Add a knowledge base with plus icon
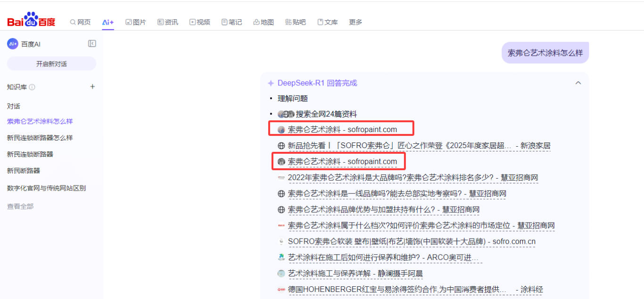Viewport: 644px width, 299px height. coord(92,87)
